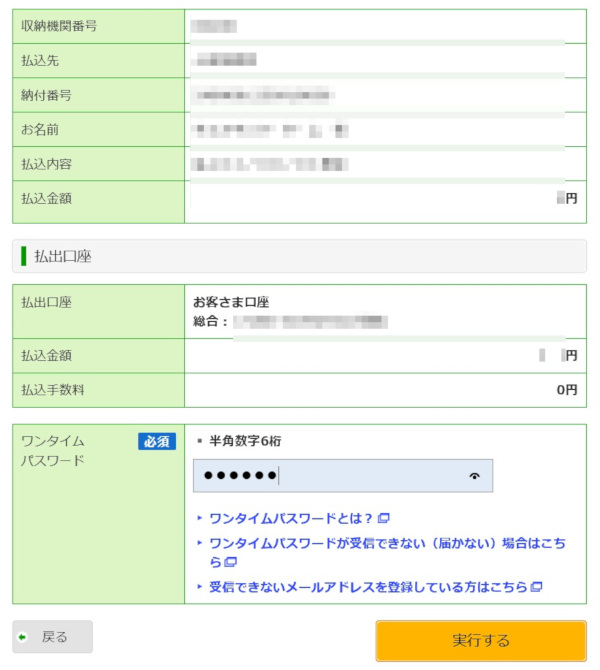Select the '払込手数料' label cell
This screenshot has height=670, width=600.
click(99, 390)
